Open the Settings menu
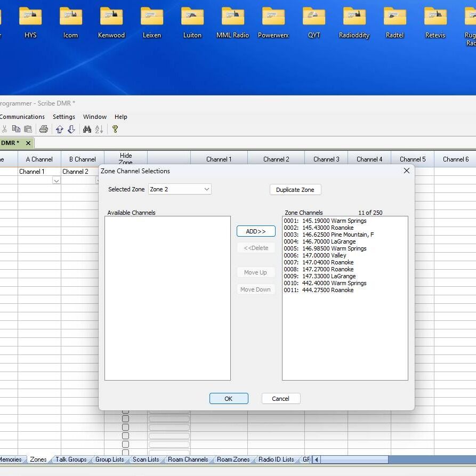This screenshot has width=476, height=476. (x=64, y=117)
